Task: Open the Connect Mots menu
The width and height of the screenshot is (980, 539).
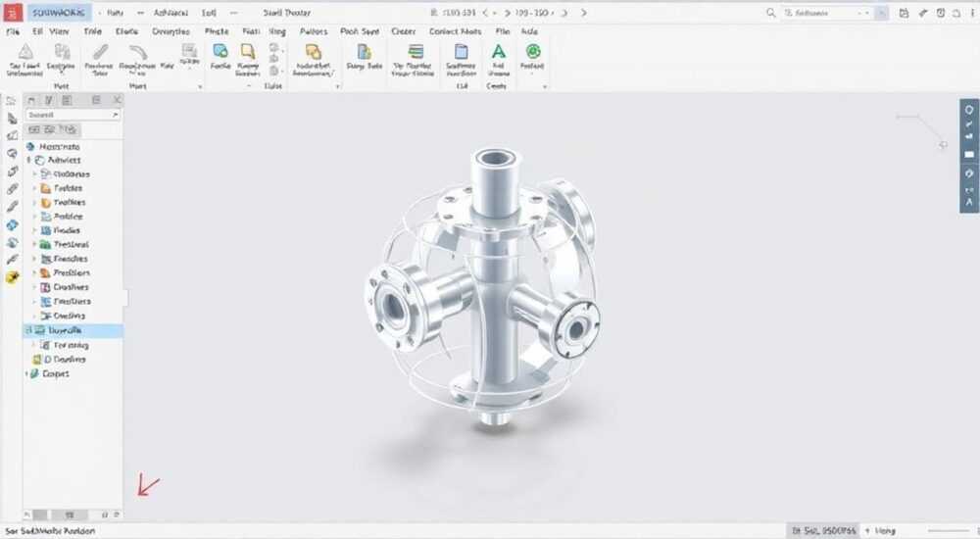Action: point(455,31)
